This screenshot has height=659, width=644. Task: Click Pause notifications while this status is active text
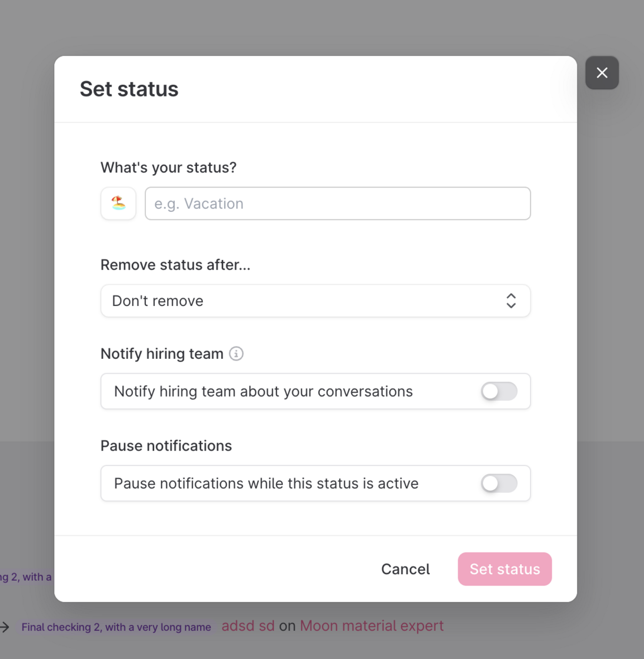coord(266,484)
